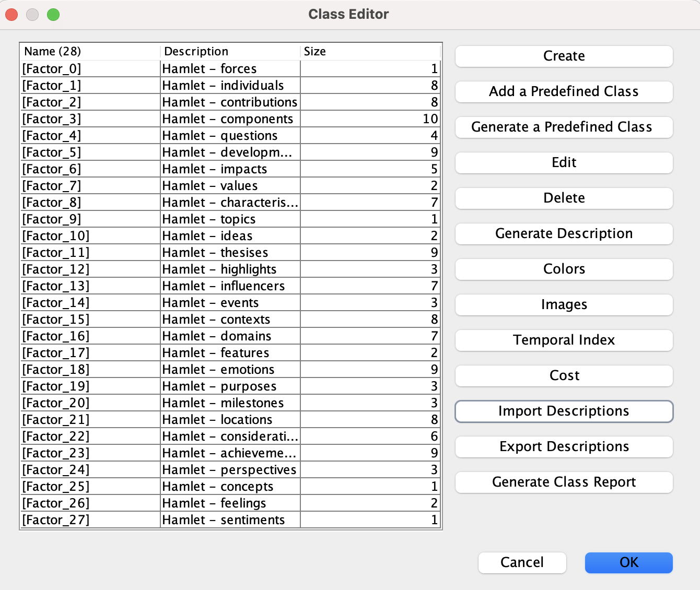The width and height of the screenshot is (700, 590).
Task: Open Add a Predefined Class
Action: tap(564, 91)
